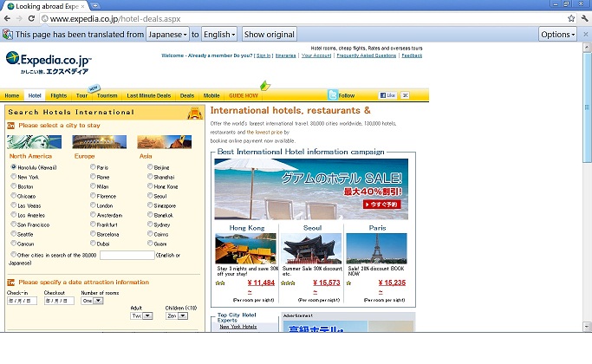Click the hotel bell icon in search header
Viewport: 592px width, 364px height.
[x=195, y=113]
